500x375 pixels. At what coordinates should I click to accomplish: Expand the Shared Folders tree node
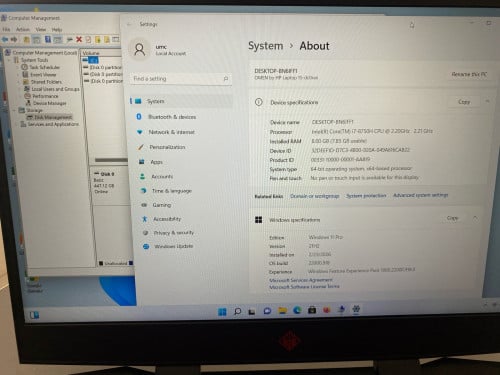pyautogui.click(x=18, y=82)
